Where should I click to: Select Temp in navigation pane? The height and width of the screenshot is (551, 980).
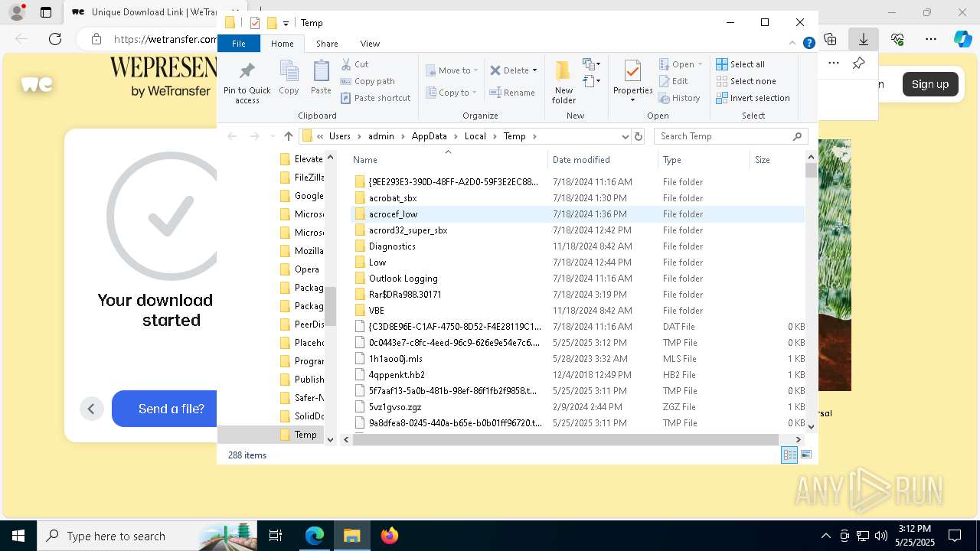click(x=305, y=435)
